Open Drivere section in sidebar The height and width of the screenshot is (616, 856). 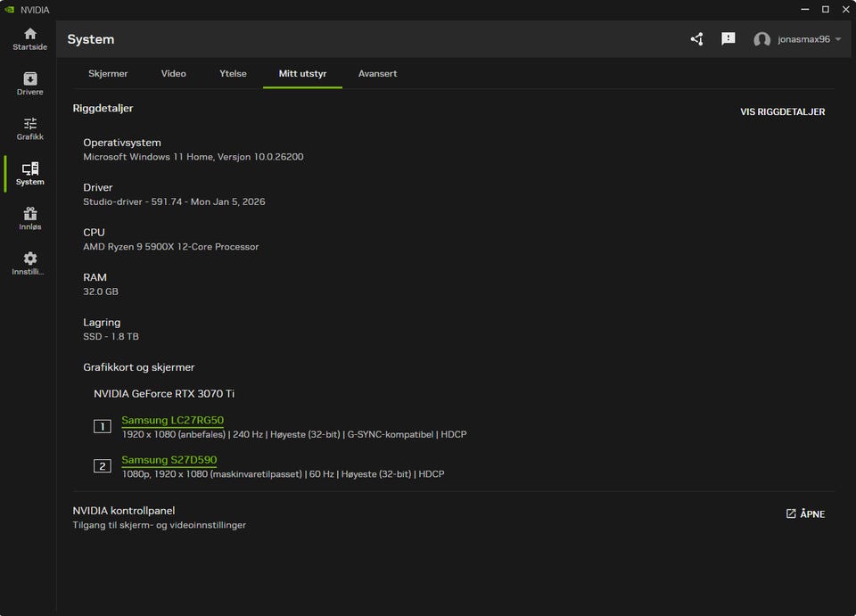pos(30,84)
